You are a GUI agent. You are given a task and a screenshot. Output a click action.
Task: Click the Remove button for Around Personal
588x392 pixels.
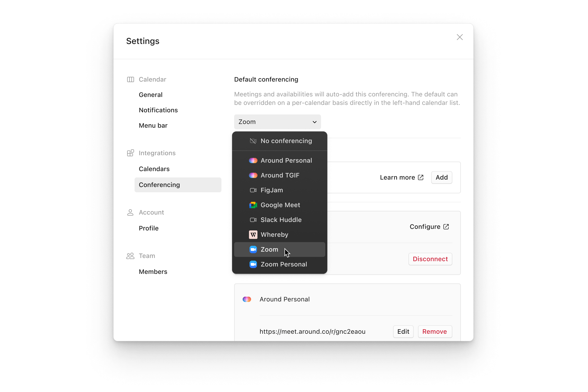point(434,331)
